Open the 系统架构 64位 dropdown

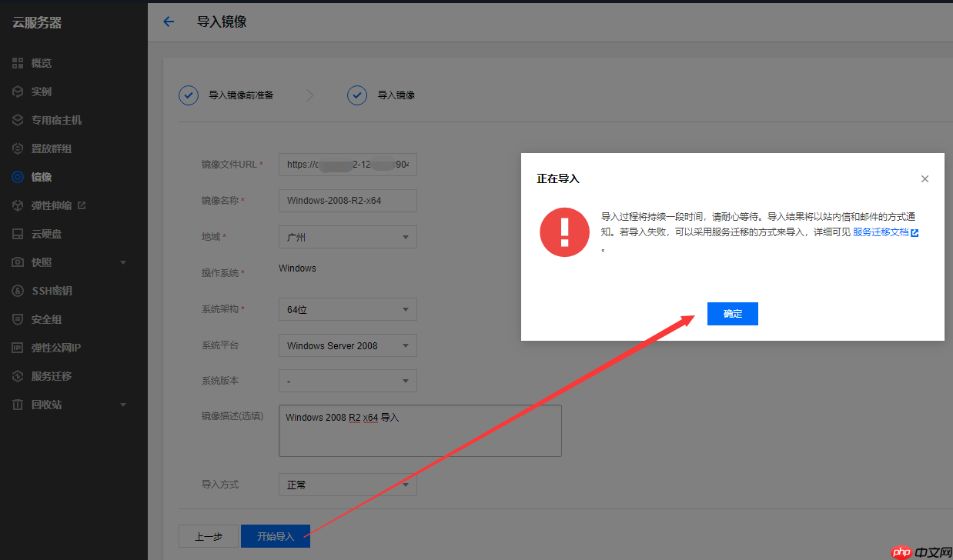(x=347, y=309)
